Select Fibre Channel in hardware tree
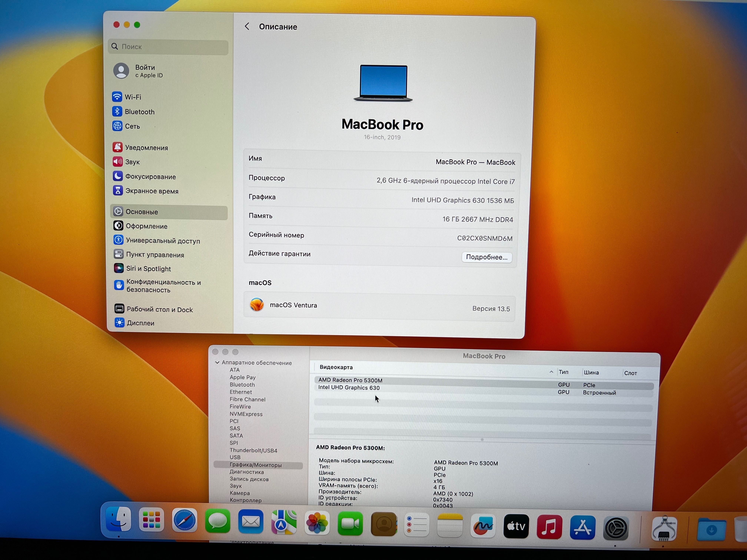Viewport: 747px width, 560px height. 248,400
